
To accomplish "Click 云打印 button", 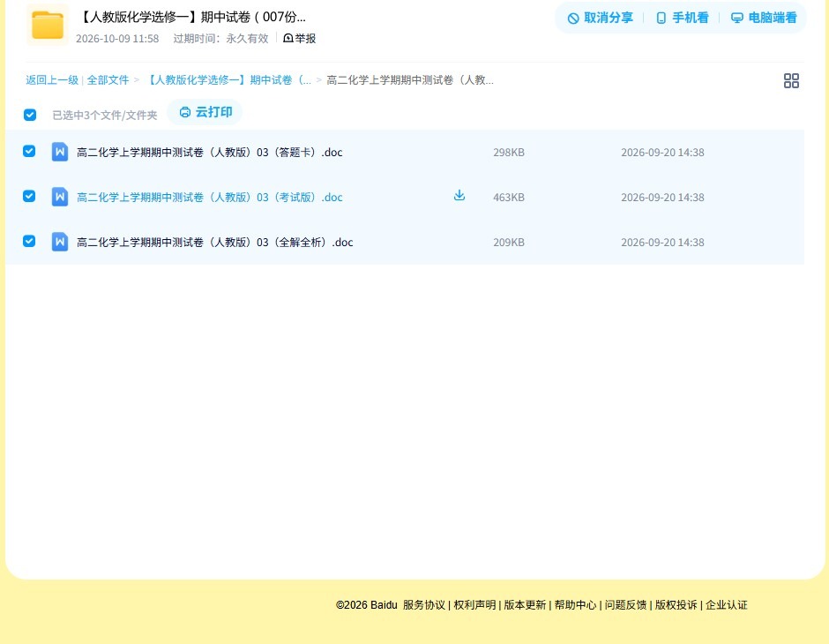I will tap(205, 112).
